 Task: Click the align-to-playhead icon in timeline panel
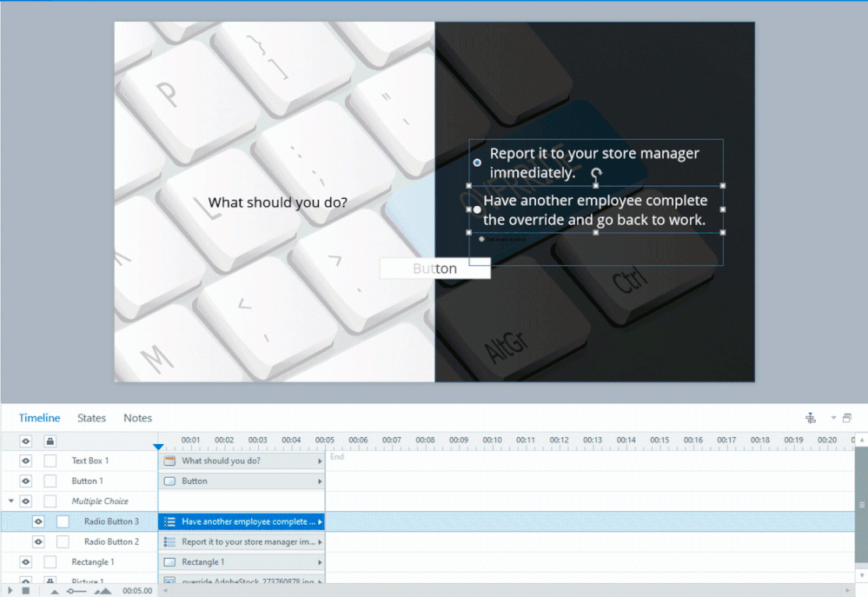click(811, 418)
